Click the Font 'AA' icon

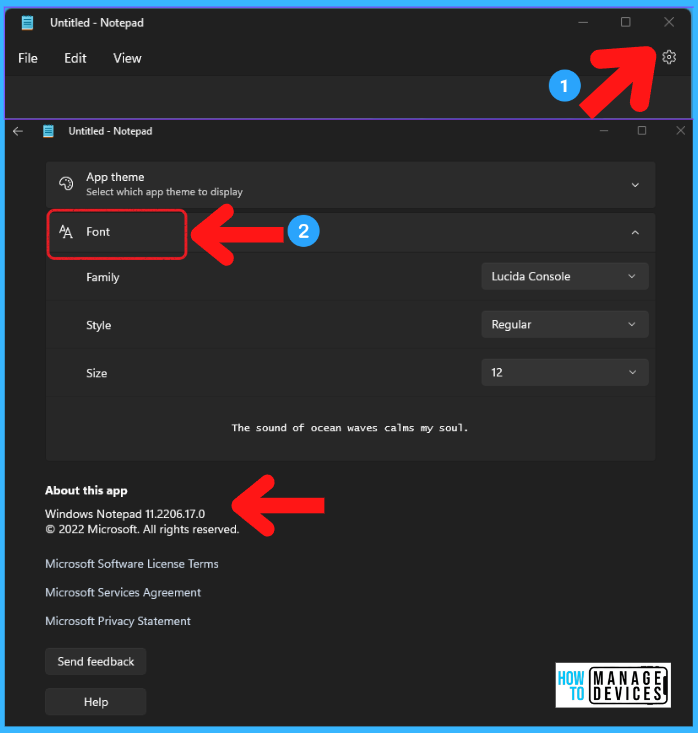[66, 231]
